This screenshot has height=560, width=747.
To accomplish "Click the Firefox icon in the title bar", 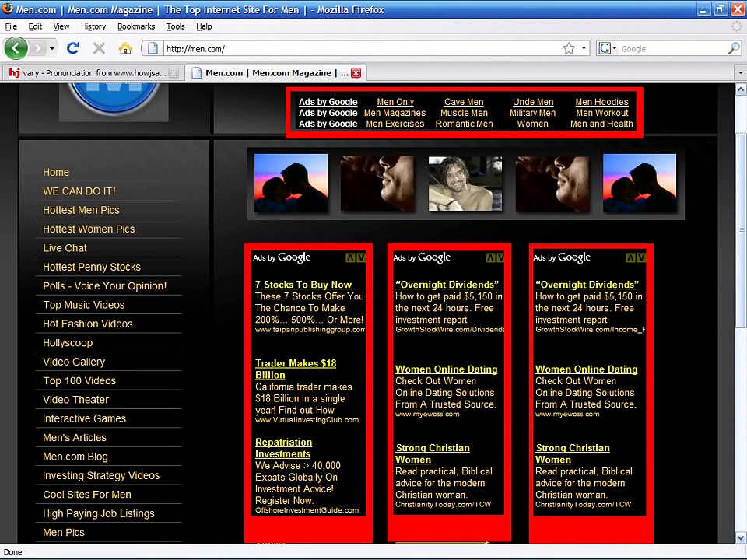I will [8, 9].
